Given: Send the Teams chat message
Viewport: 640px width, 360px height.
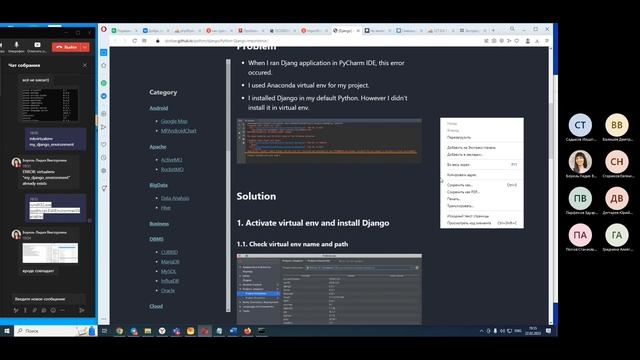Looking at the screenshot, I should [82, 310].
